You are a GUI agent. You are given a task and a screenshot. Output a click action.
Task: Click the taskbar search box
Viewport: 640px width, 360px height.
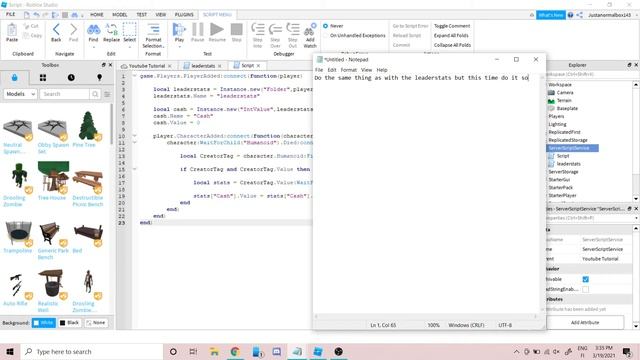[x=91, y=351]
